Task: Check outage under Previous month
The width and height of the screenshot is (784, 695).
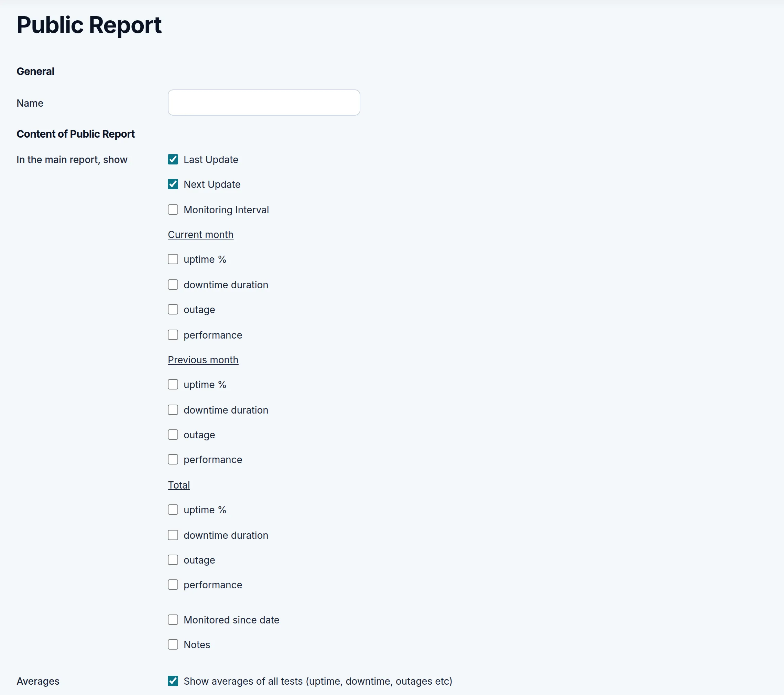Action: click(173, 435)
